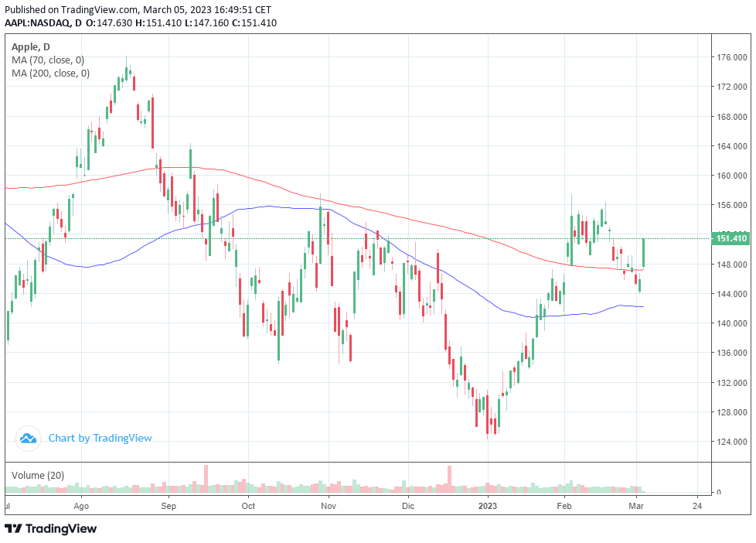The width and height of the screenshot is (756, 543).
Task: Click the volume axis 0 label
Action: point(719,492)
